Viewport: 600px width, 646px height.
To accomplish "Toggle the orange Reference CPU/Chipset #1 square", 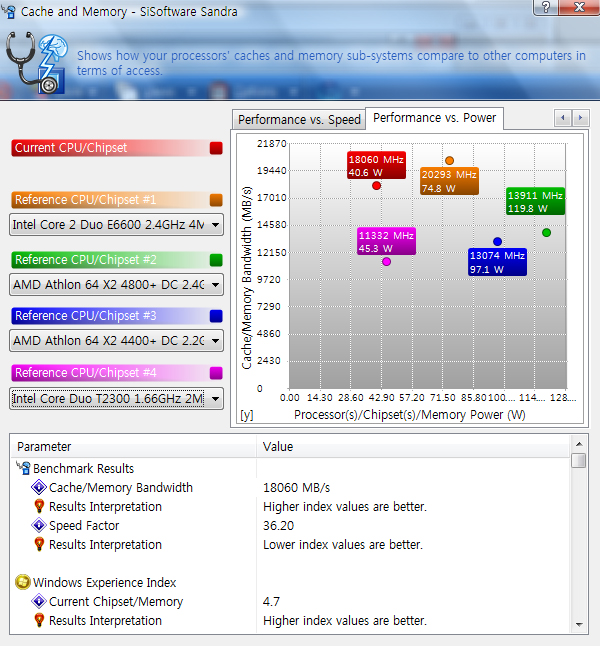I will click(216, 199).
